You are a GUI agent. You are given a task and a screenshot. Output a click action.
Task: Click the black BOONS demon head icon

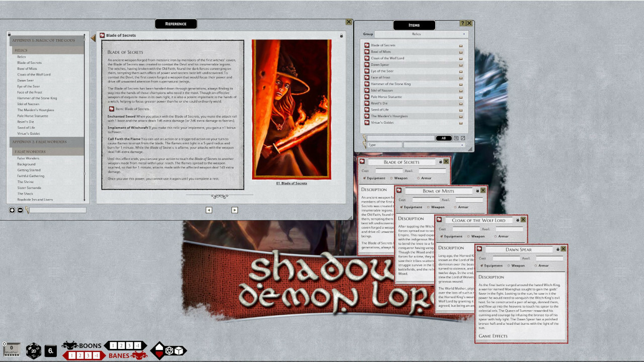(x=70, y=345)
